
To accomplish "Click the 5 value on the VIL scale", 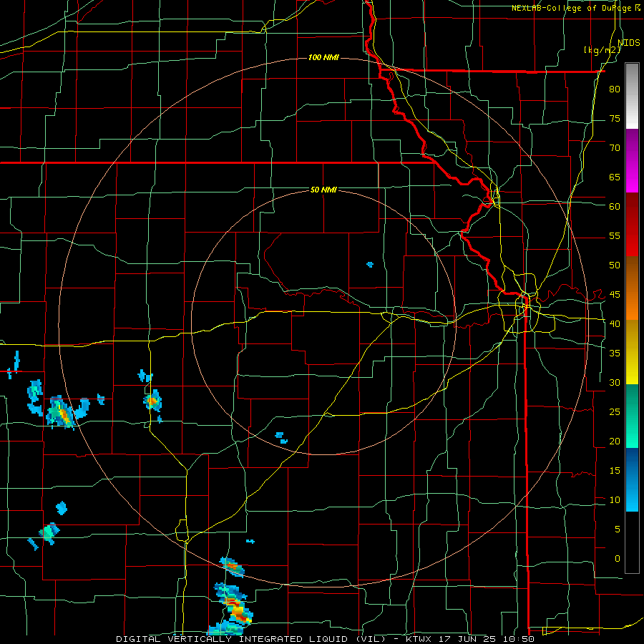I will coord(618,529).
